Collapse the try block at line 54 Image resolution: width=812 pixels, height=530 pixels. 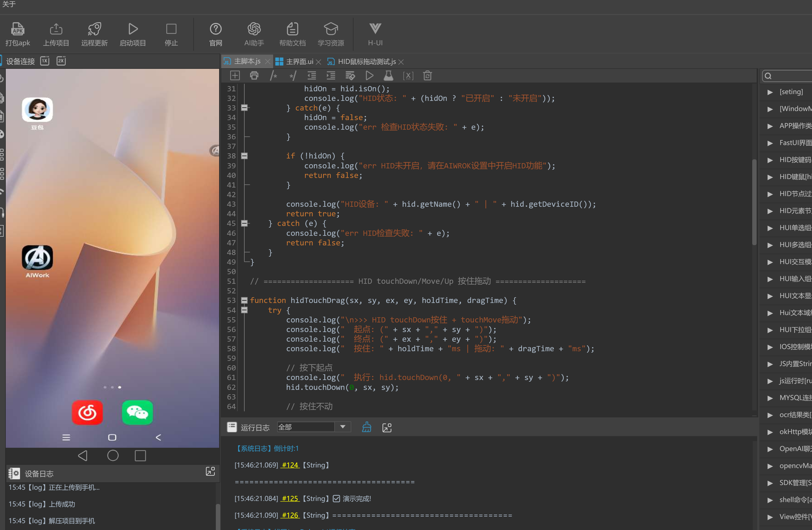[244, 310]
